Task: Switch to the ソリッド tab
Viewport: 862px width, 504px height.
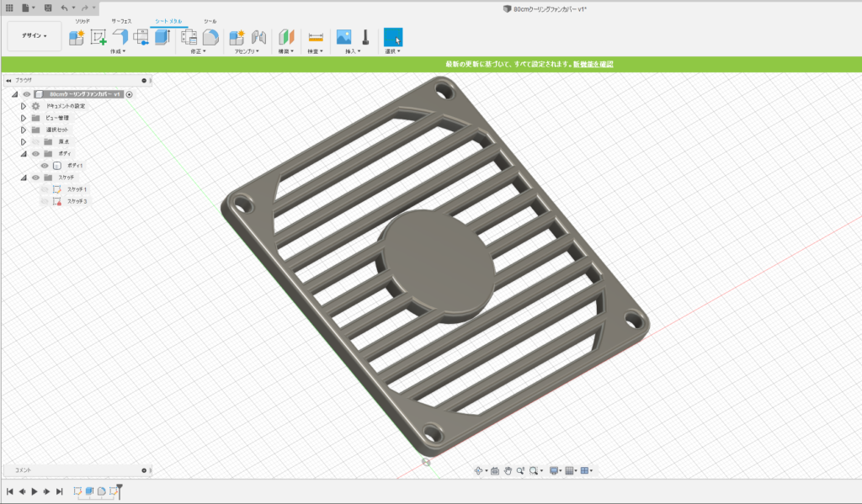Action: click(x=82, y=20)
